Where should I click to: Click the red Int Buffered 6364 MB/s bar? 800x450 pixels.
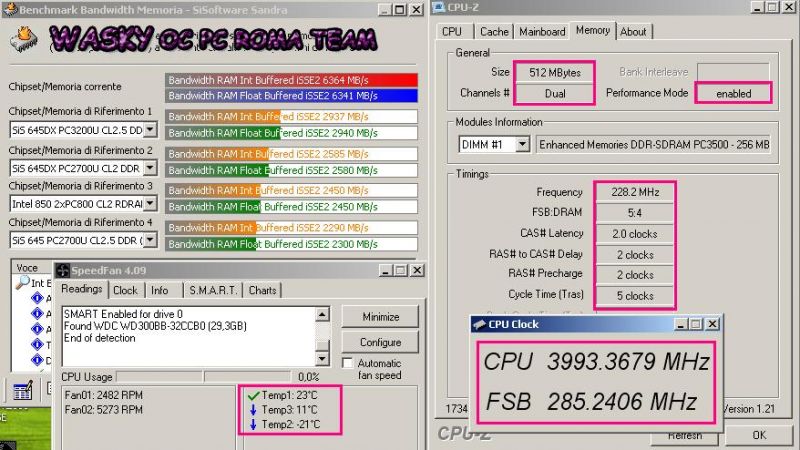[x=291, y=80]
